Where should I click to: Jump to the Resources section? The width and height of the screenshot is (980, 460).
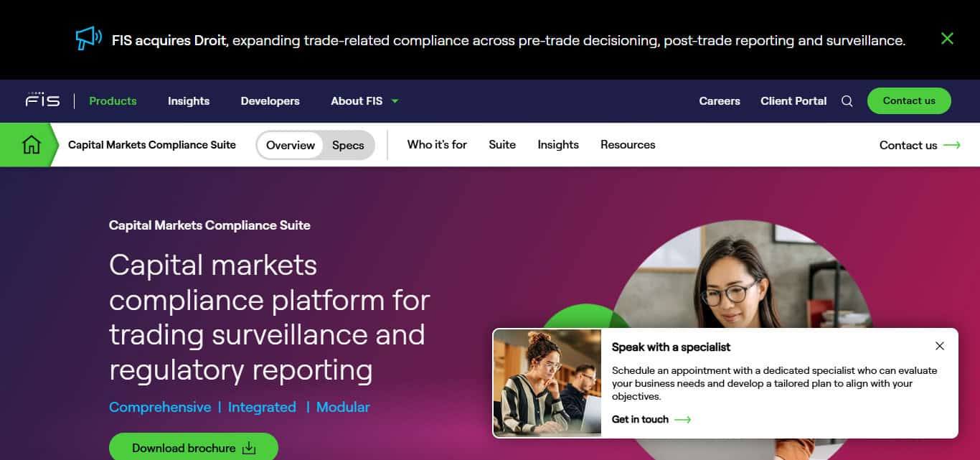click(628, 144)
